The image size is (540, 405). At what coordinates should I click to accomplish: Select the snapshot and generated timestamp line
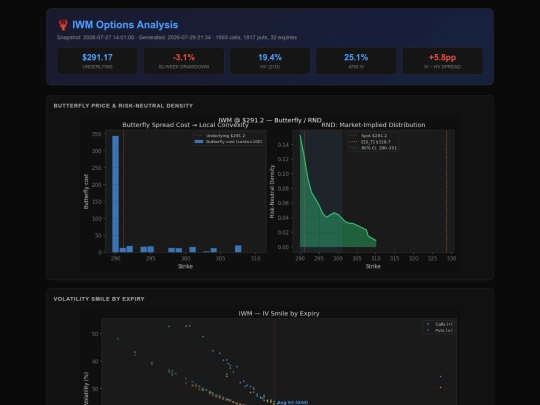pos(177,38)
